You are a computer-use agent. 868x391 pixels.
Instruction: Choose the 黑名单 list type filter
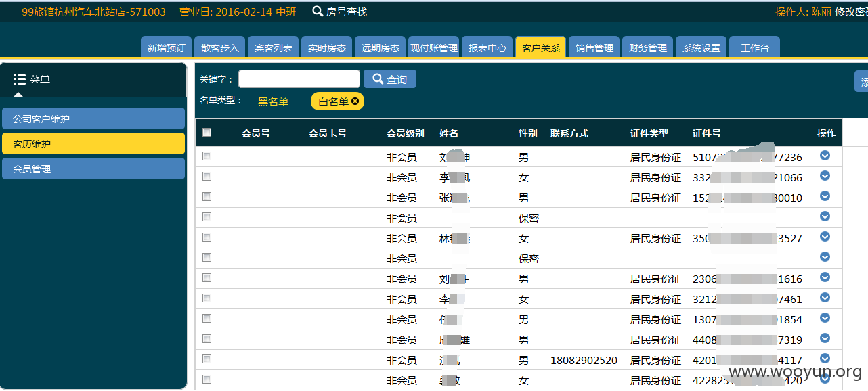pos(273,101)
